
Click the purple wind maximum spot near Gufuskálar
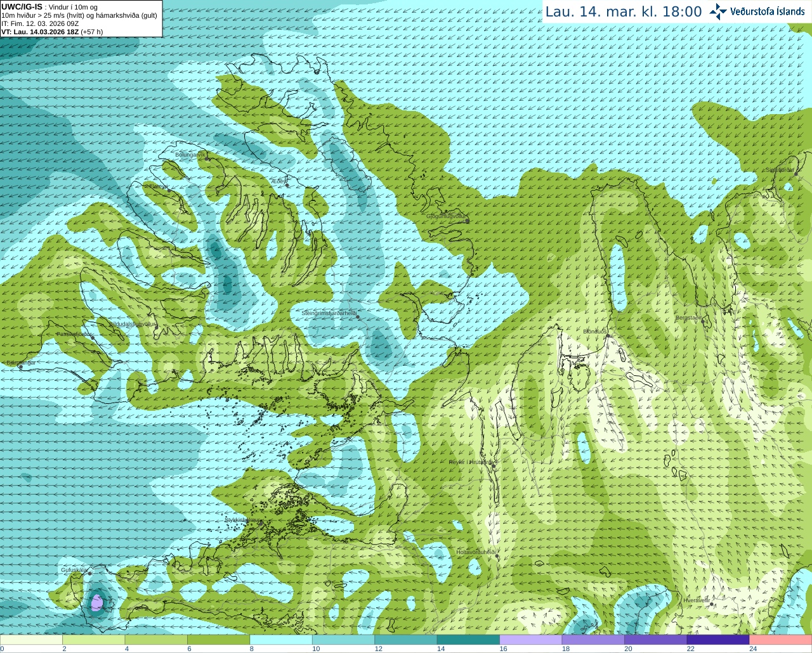pos(96,602)
